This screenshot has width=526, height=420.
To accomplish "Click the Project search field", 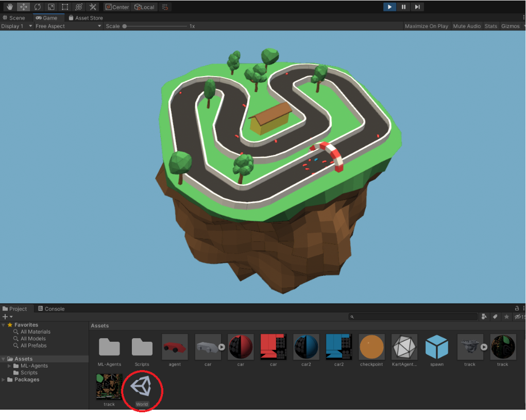I will (413, 317).
